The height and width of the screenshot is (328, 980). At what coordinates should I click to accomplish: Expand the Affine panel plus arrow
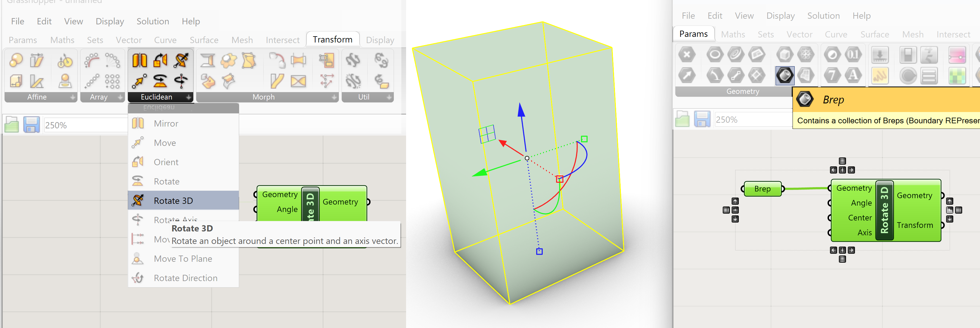coord(73,97)
